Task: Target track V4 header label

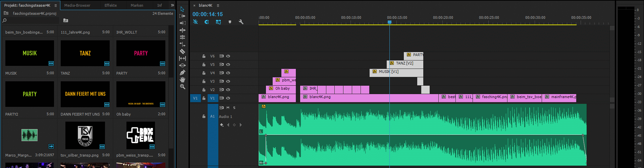Action: 212,73
